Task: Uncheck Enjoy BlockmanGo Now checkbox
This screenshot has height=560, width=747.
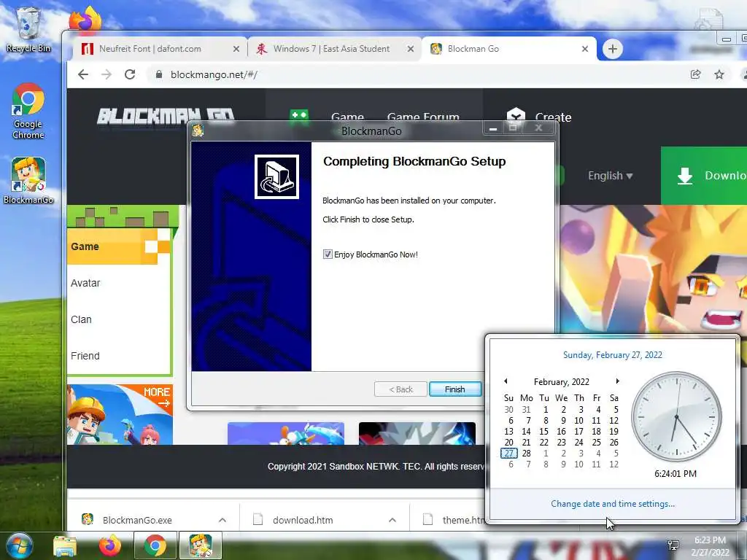Action: point(328,254)
